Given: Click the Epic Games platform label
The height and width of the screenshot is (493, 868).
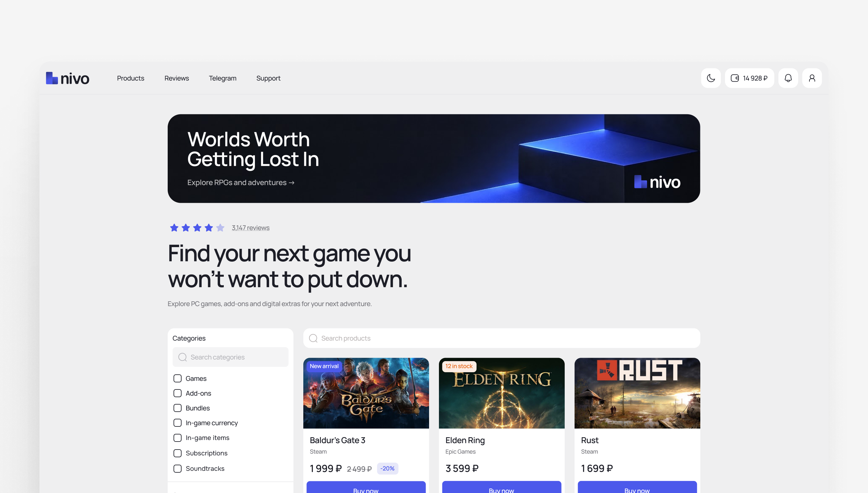Looking at the screenshot, I should pos(460,452).
